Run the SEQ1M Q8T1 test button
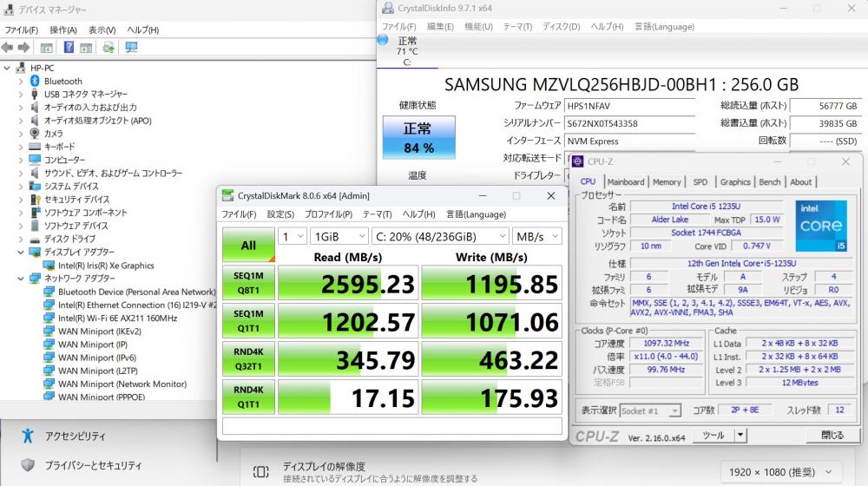The image size is (868, 486). pyautogui.click(x=248, y=283)
